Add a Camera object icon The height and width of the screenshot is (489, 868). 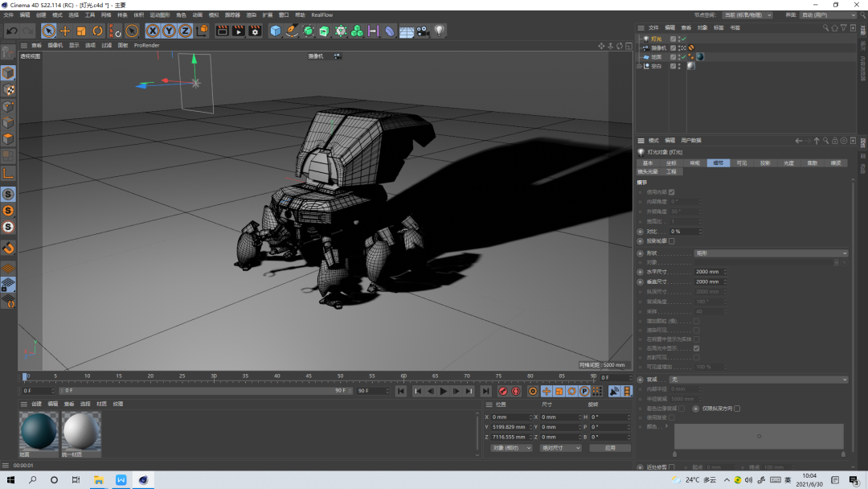tap(423, 31)
